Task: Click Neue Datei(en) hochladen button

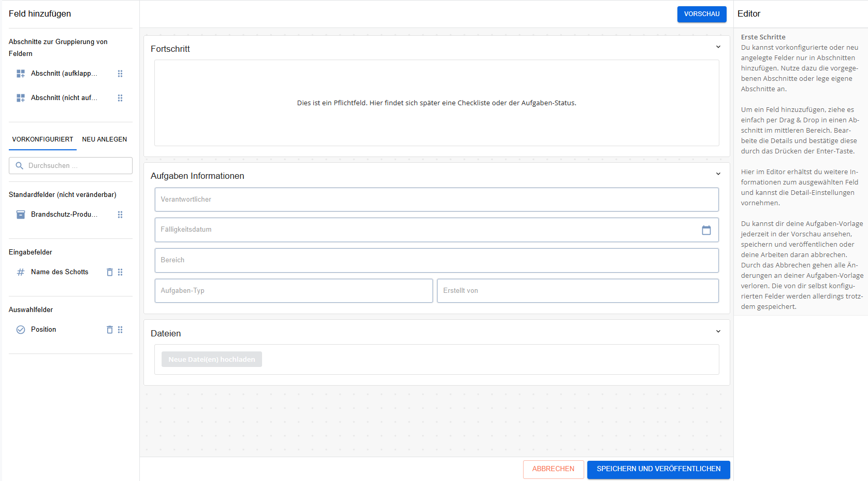Action: 212,359
